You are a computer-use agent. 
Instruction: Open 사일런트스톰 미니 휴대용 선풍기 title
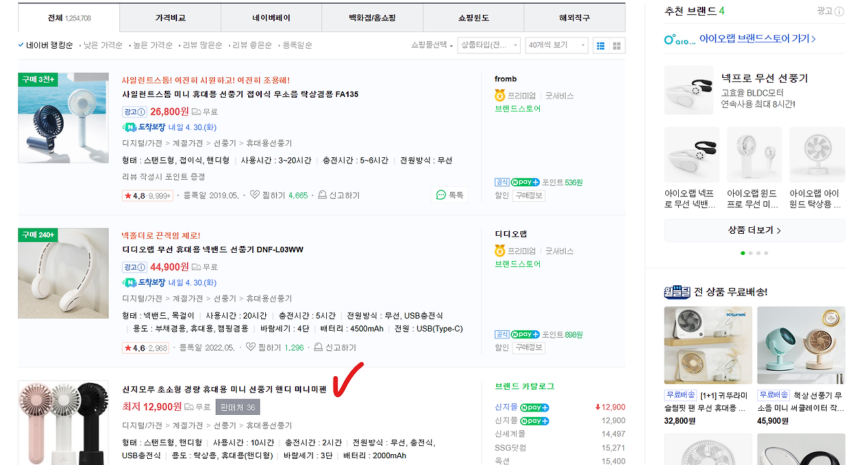click(x=240, y=94)
